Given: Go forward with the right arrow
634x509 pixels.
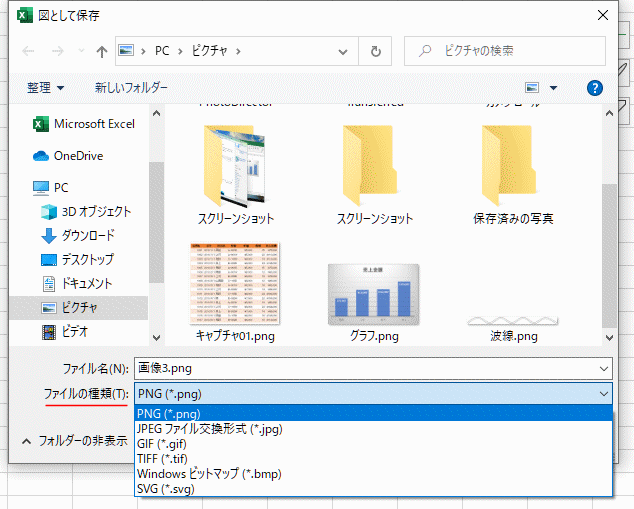Looking at the screenshot, I should 58,51.
